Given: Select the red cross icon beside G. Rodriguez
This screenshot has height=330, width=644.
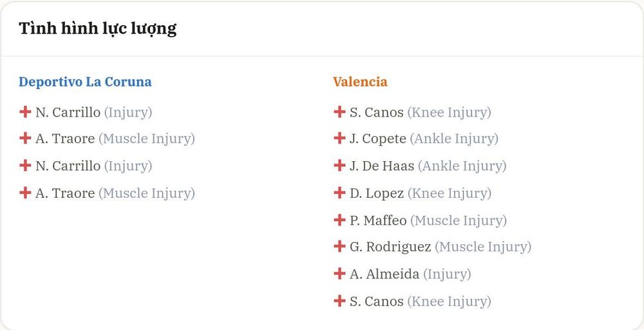Looking at the screenshot, I should pyautogui.click(x=339, y=246).
